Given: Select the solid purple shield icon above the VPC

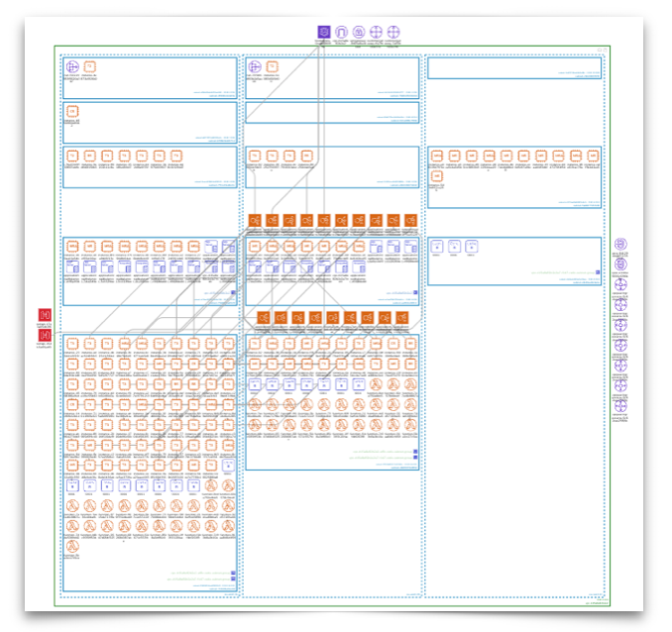Looking at the screenshot, I should point(324,32).
